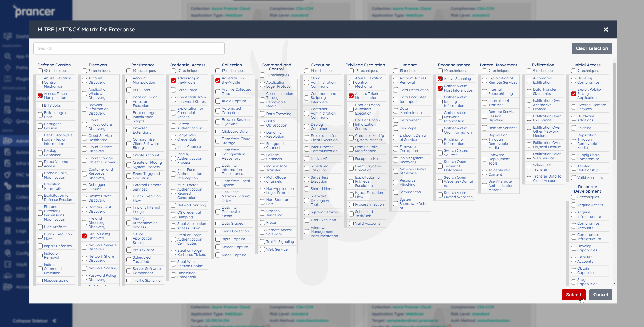Select all 42 Defense Evasion techniques

[40, 71]
